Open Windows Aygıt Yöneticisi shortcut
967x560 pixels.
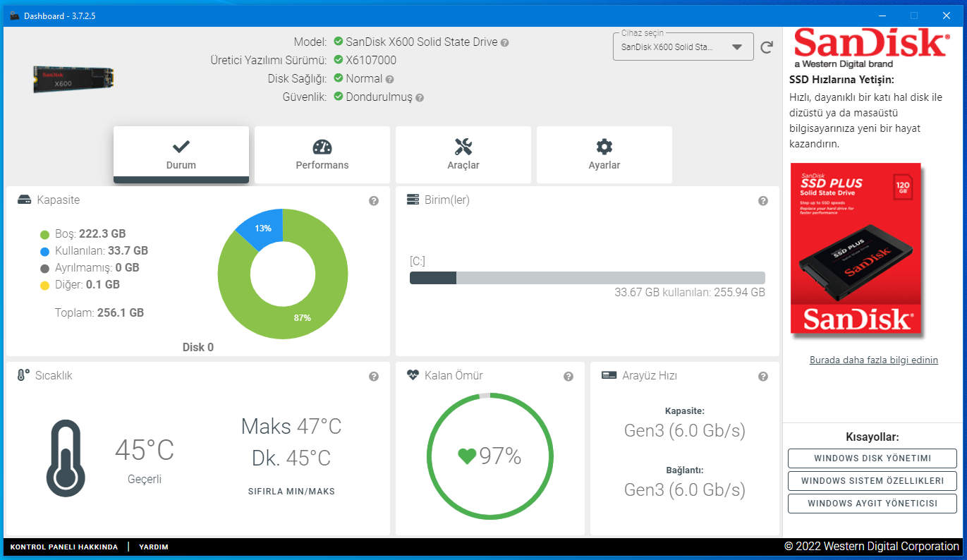(872, 504)
